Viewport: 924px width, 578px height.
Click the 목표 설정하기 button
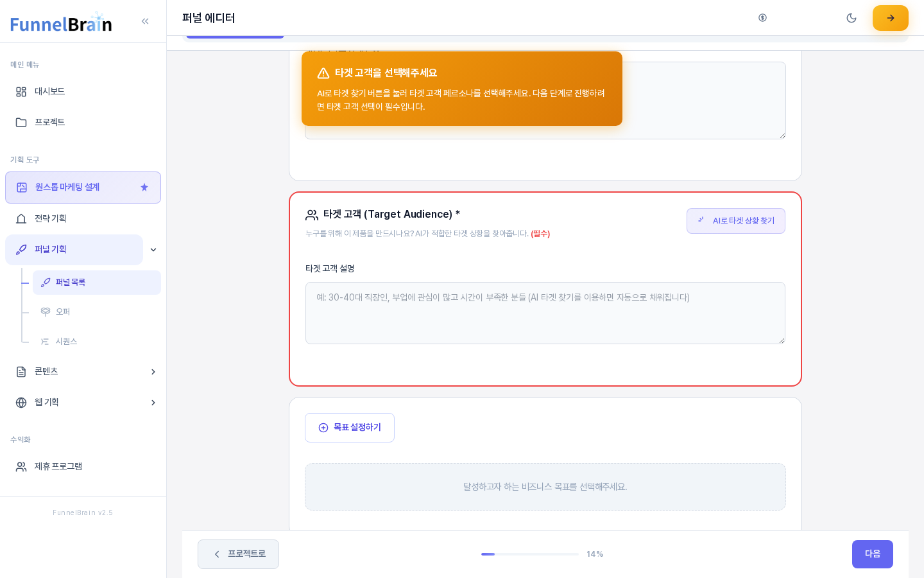(x=350, y=428)
